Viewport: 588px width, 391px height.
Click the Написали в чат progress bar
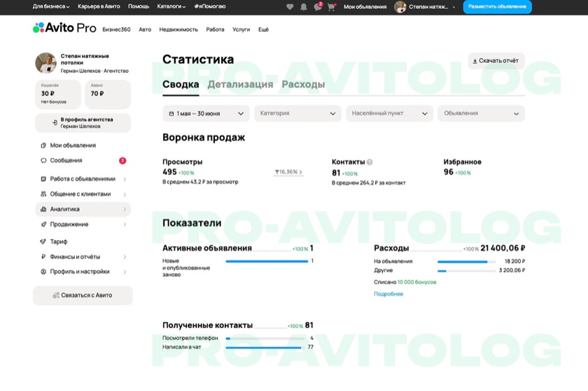265,348
